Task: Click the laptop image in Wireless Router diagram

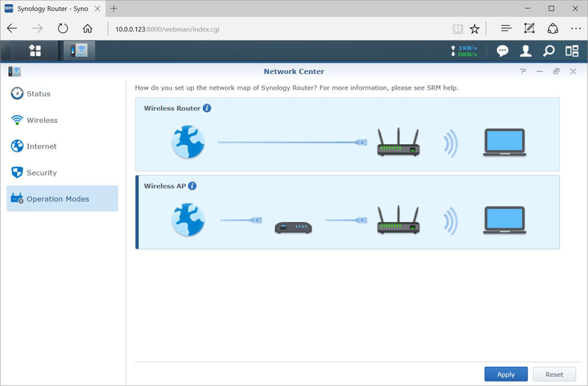Action: click(x=504, y=143)
